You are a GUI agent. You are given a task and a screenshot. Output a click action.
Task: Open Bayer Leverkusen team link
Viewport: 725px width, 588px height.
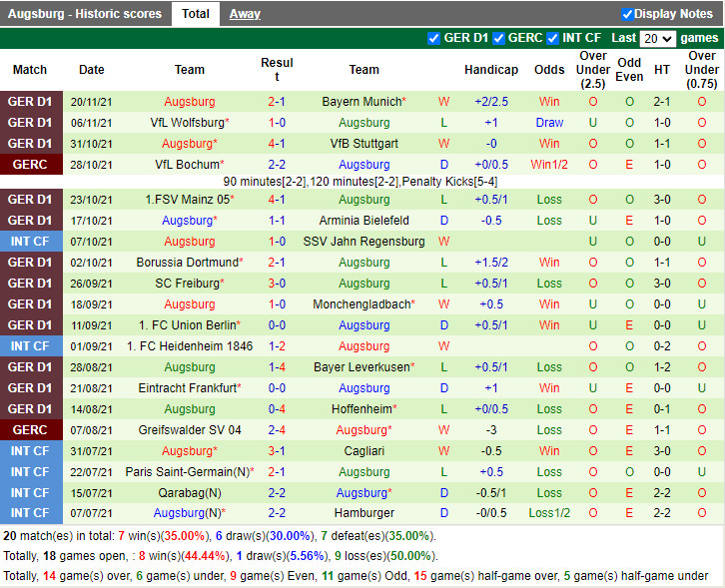pos(363,367)
